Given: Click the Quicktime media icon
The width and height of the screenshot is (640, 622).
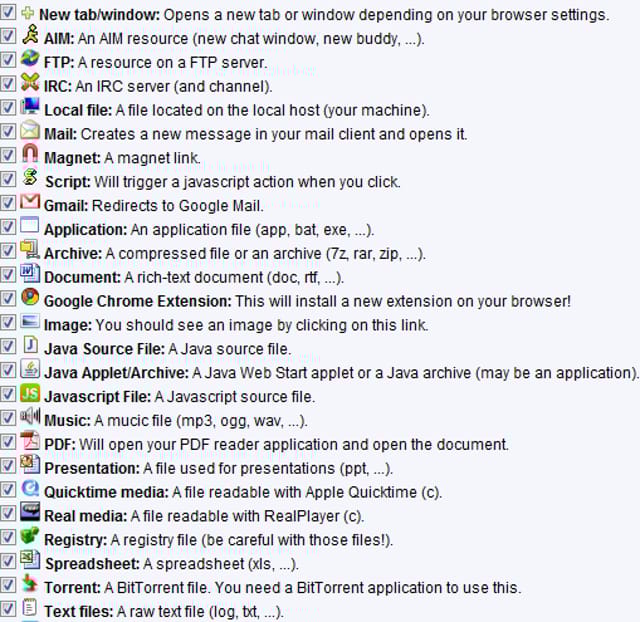Looking at the screenshot, I should [x=30, y=488].
